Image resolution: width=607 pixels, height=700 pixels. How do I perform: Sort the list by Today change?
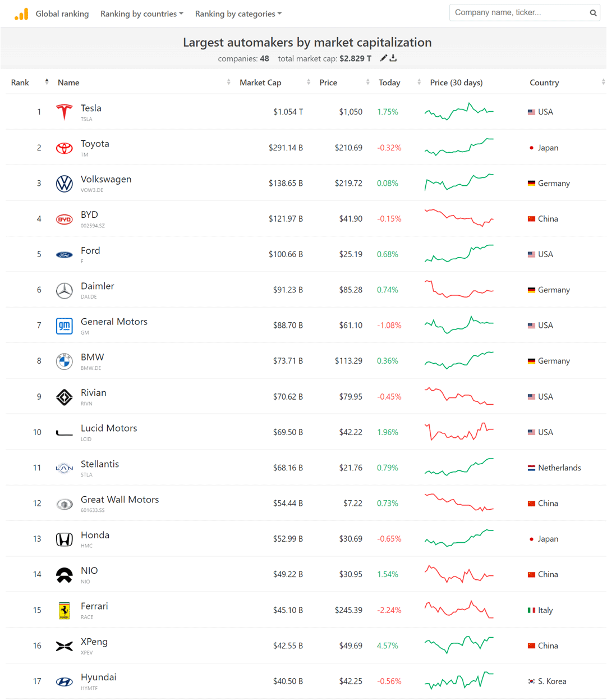pyautogui.click(x=389, y=83)
